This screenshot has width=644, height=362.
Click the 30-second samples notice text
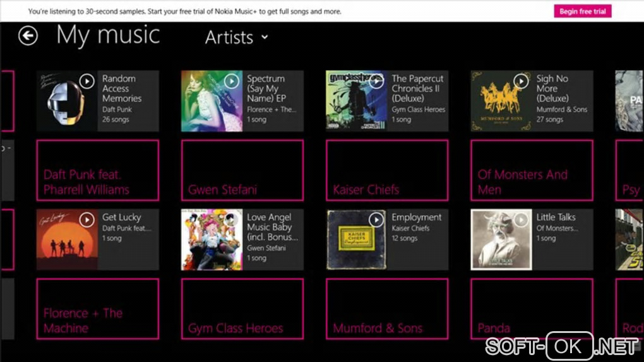[184, 11]
